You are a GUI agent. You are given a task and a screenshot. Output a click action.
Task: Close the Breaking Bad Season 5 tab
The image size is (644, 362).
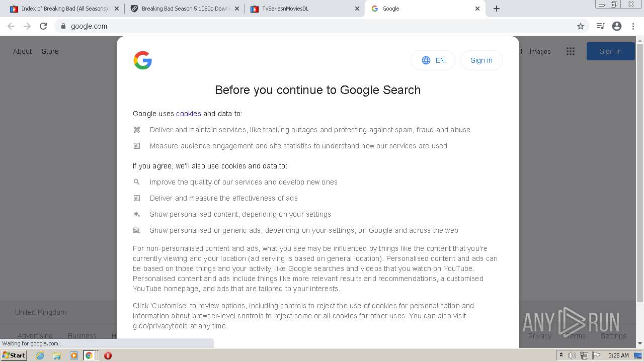coord(237,9)
